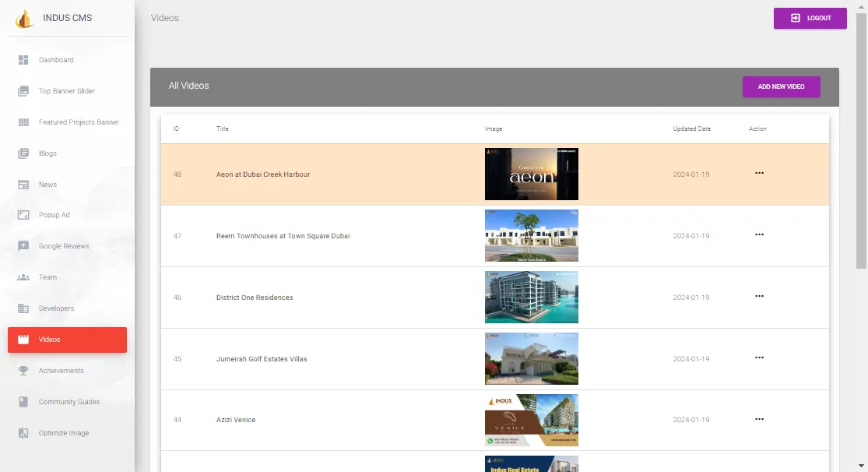Click the Achievements trophy icon
This screenshot has height=472, width=868.
coord(23,371)
